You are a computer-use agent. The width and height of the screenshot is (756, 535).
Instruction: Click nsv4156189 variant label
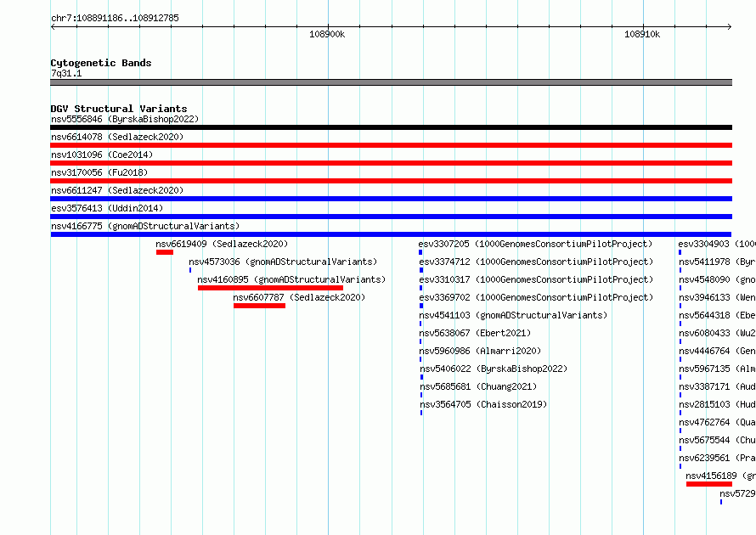point(720,476)
